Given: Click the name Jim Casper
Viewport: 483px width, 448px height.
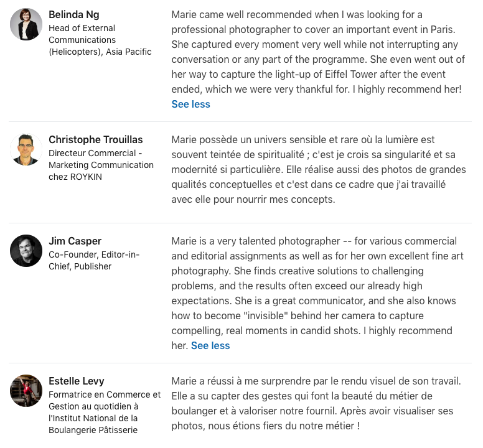Looking at the screenshot, I should [x=75, y=241].
